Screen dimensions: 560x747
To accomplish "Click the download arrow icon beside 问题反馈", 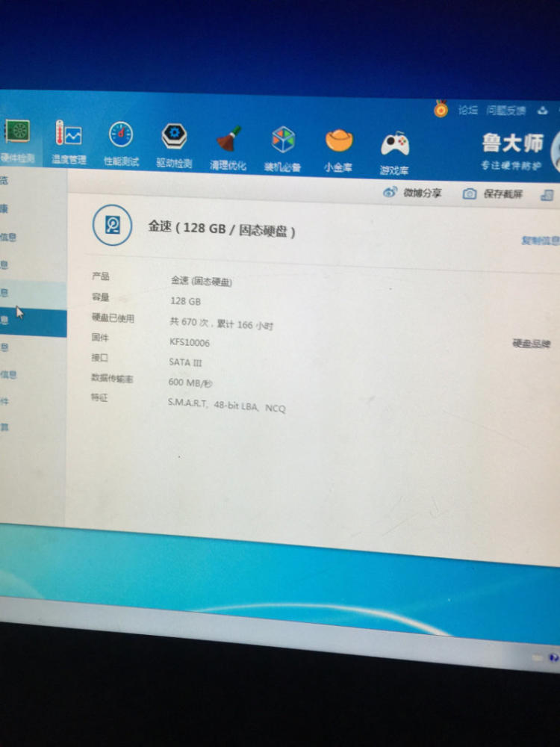I will pos(542,111).
